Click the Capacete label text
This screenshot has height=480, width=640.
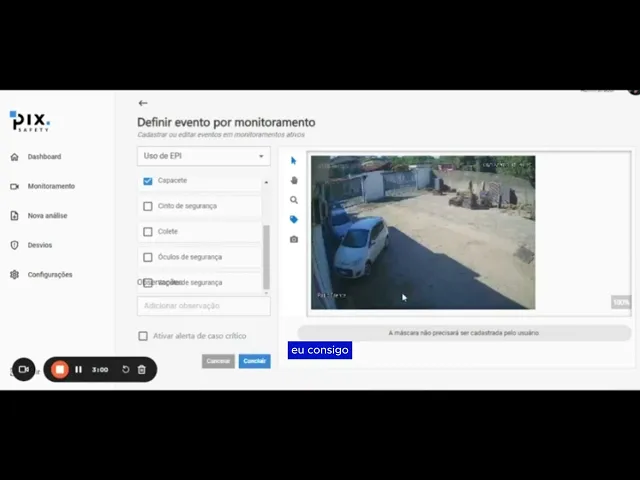[172, 180]
